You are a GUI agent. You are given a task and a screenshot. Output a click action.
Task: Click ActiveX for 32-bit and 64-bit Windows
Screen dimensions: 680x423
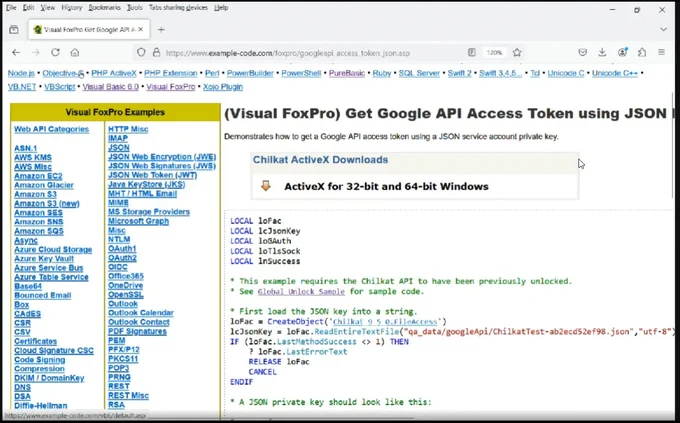click(x=386, y=187)
